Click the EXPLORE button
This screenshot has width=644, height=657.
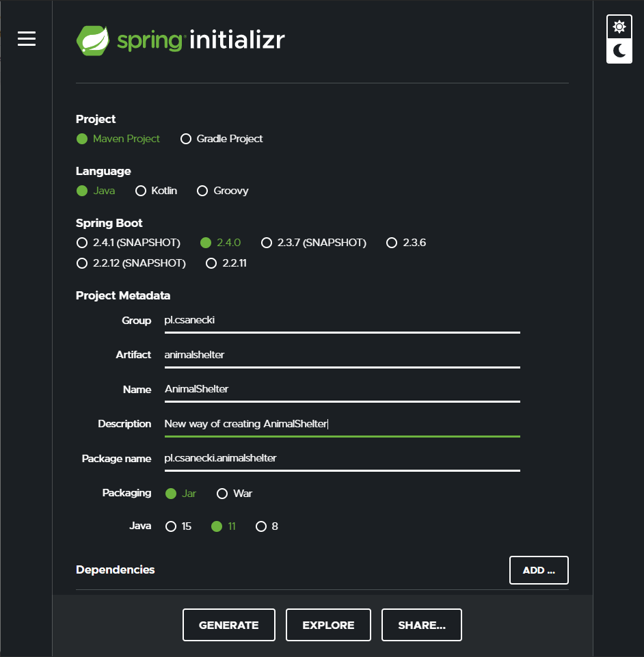328,625
